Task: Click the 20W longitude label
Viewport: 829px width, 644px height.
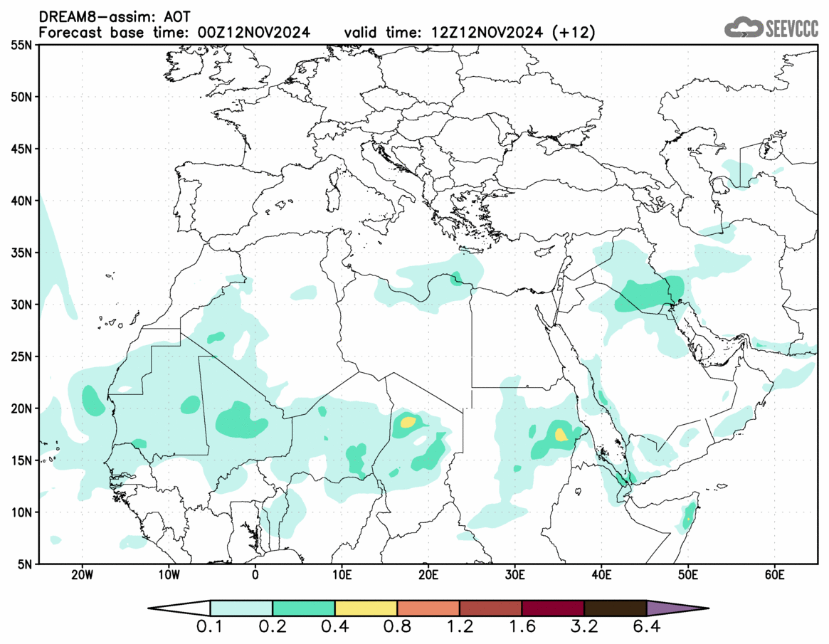Action: [82, 575]
